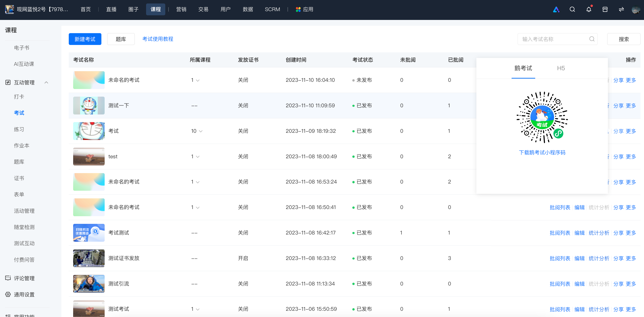644x317 pixels.
Task: Collapse the 互动管理 section chevron
Action: [46, 82]
